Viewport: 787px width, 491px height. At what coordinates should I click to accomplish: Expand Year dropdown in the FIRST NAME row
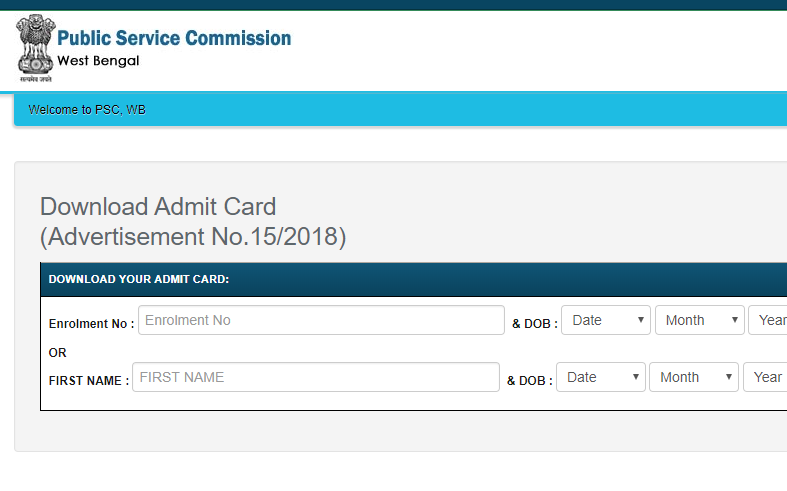[x=766, y=377]
